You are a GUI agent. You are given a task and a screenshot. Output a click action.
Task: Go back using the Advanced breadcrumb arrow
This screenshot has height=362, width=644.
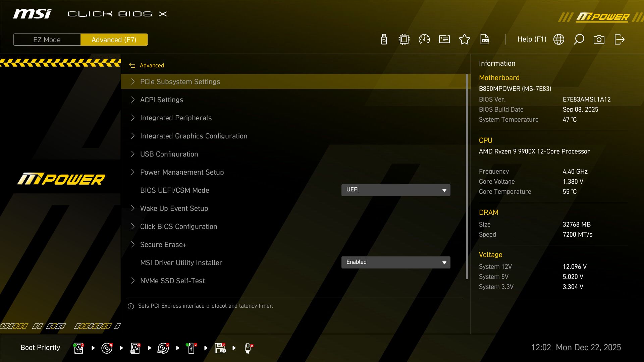click(132, 65)
